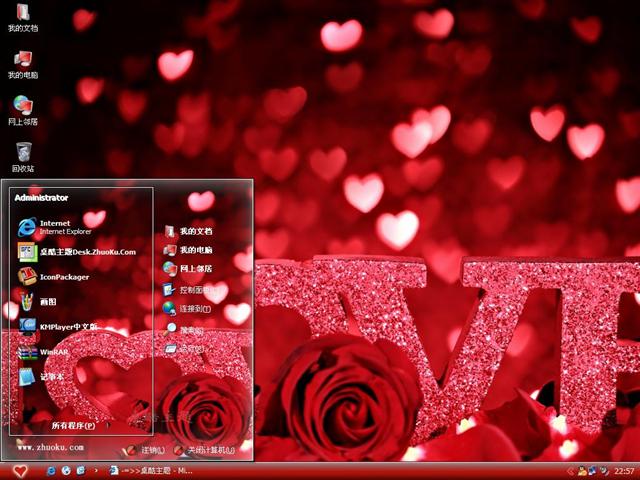Expand 所有程序(P) programs list
The image size is (640, 480).
74,425
